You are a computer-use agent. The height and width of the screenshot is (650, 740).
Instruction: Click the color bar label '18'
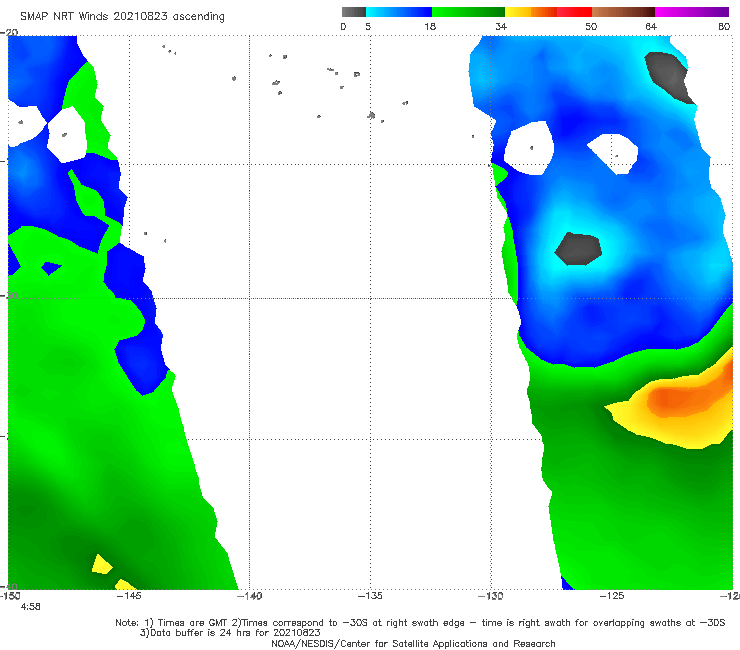point(430,26)
